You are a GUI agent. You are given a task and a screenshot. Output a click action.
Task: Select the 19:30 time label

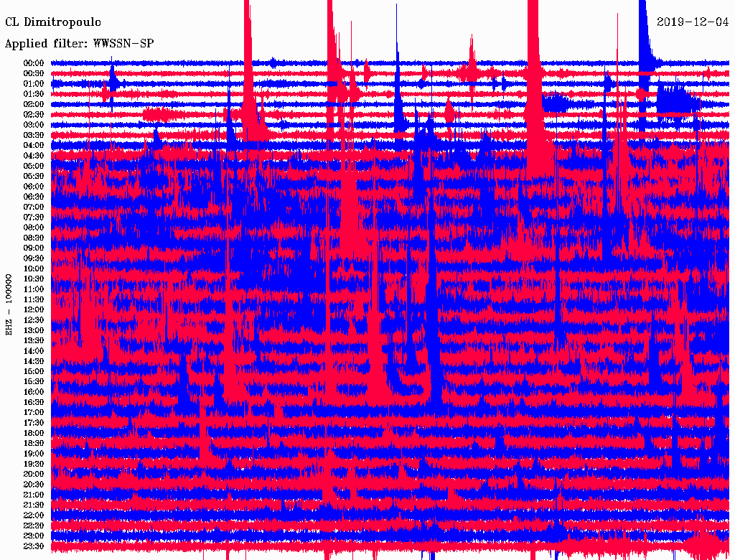click(33, 464)
